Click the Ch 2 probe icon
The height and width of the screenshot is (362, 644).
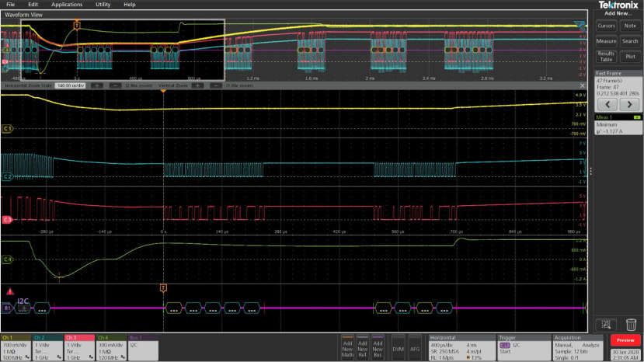(59, 357)
